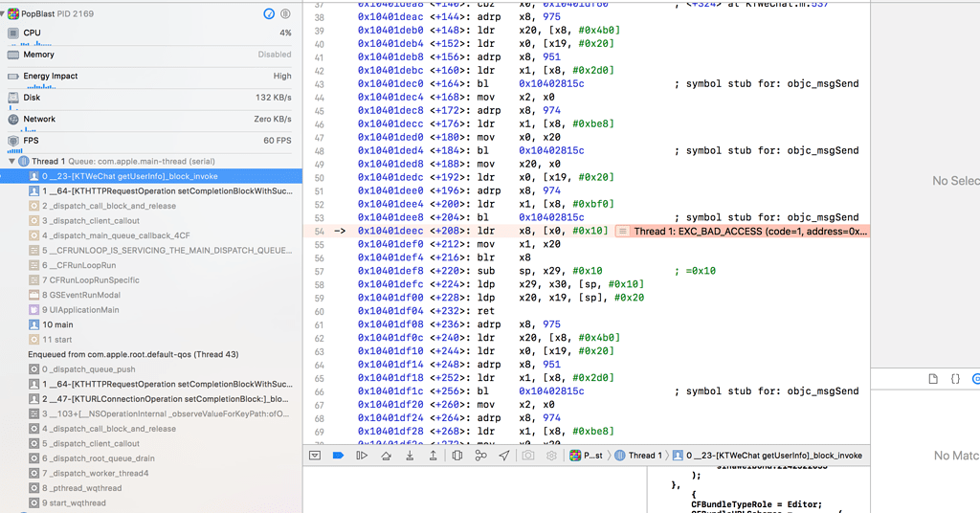Select frame 7 _dispatch_worker_thread4
The width and height of the screenshot is (980, 513).
[x=150, y=473]
